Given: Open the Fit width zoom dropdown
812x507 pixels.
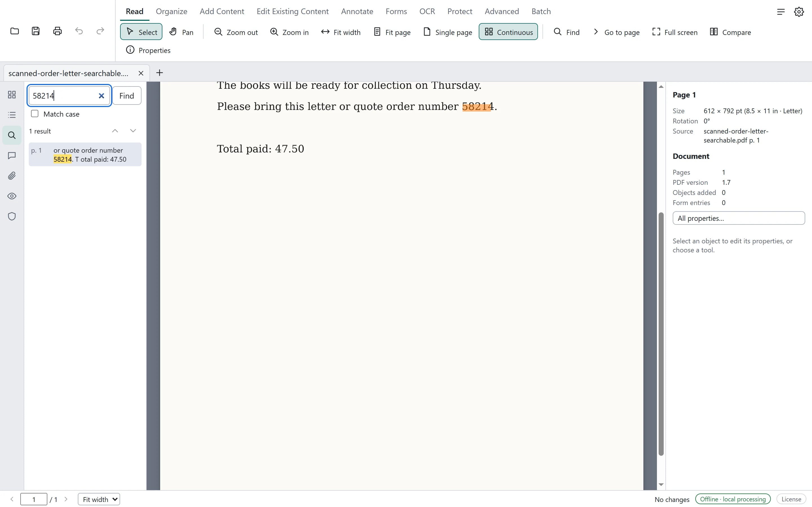Looking at the screenshot, I should 99,499.
